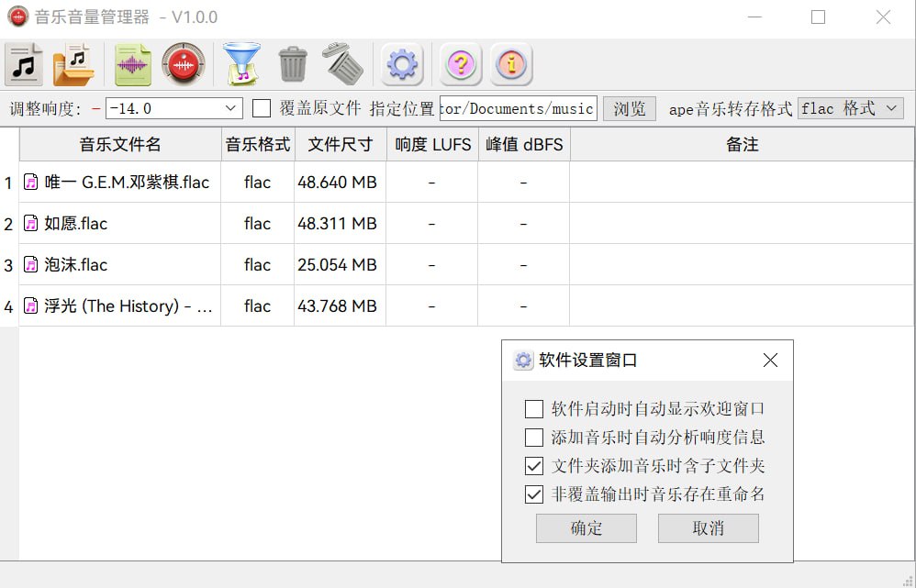
Task: Click 取消 button in settings dialog
Action: tap(709, 528)
